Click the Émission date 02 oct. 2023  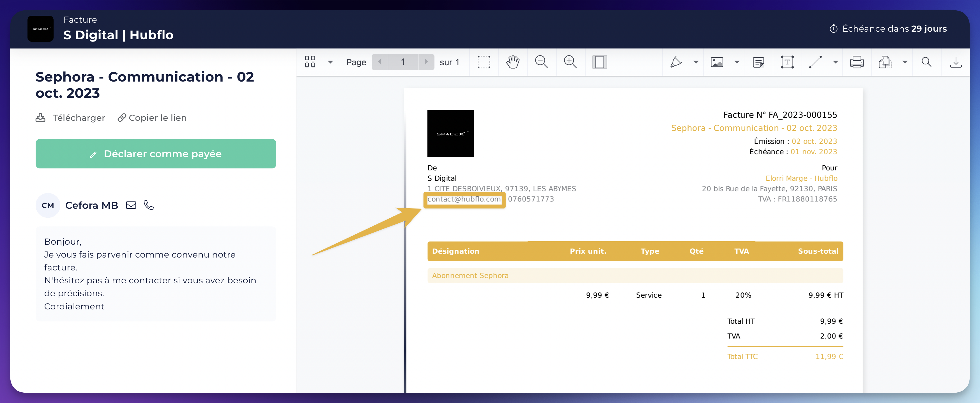[814, 142]
